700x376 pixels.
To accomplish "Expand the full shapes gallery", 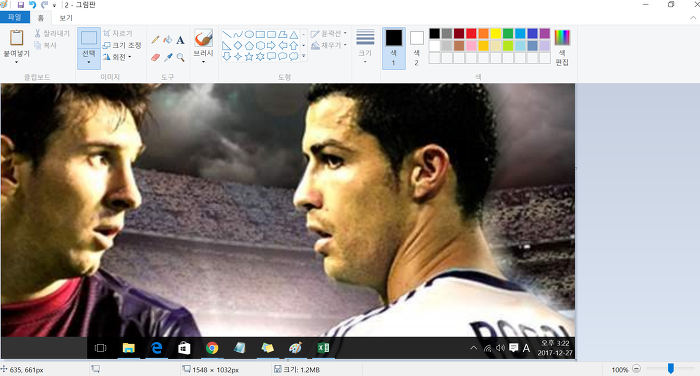I will [x=304, y=56].
